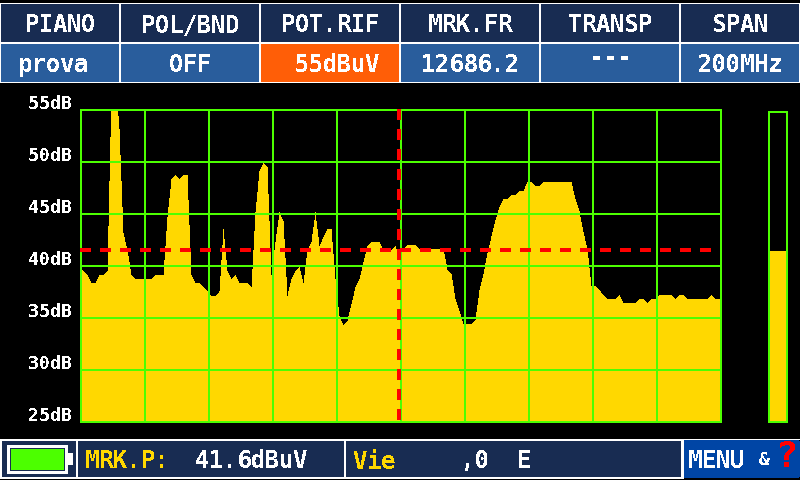
Task: Select the transponder value '---'
Action: 610,63
